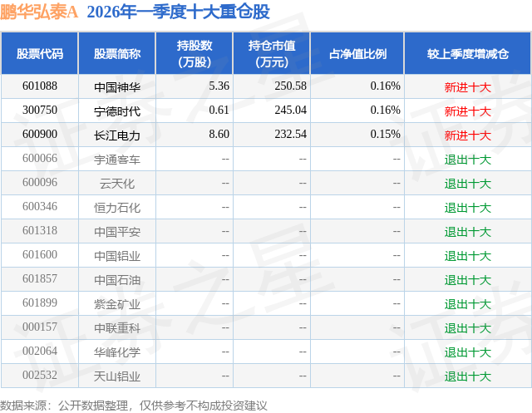Select stock code 600346
532x413 pixels.
tap(40, 206)
